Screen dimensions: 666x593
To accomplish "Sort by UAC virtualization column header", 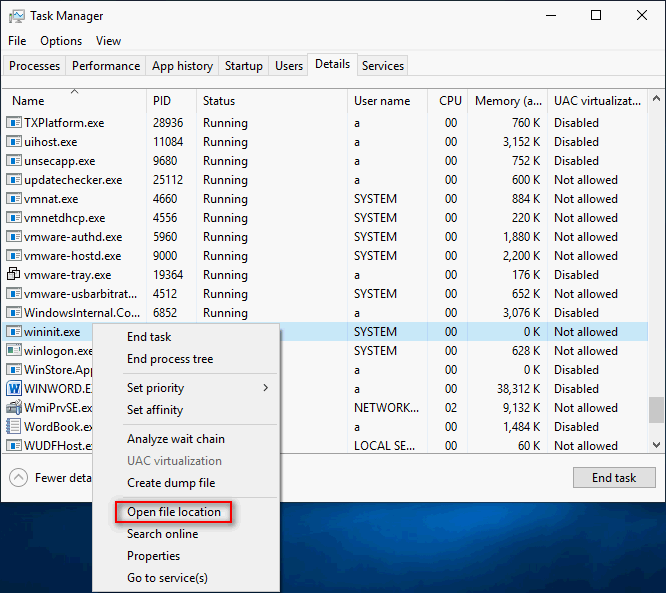I will click(597, 101).
